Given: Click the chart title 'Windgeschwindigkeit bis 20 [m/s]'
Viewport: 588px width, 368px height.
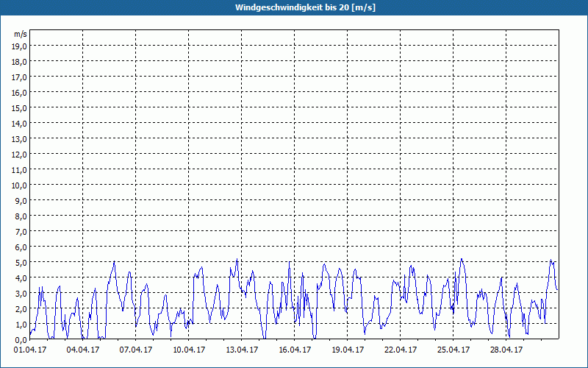Looking at the screenshot, I should (x=305, y=7).
